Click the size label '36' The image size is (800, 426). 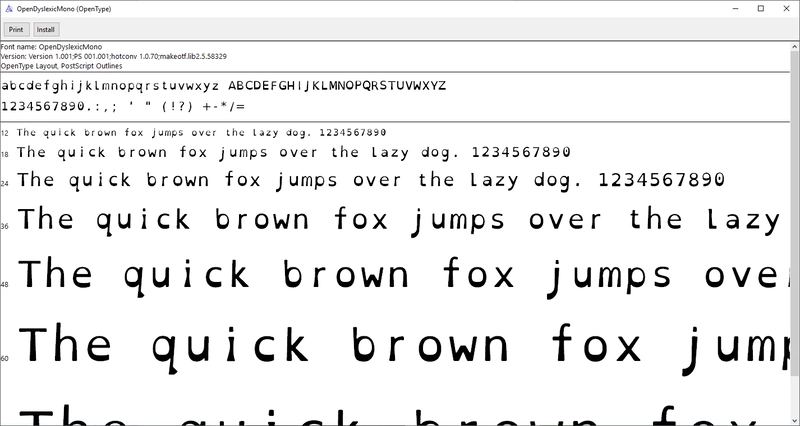(x=5, y=226)
